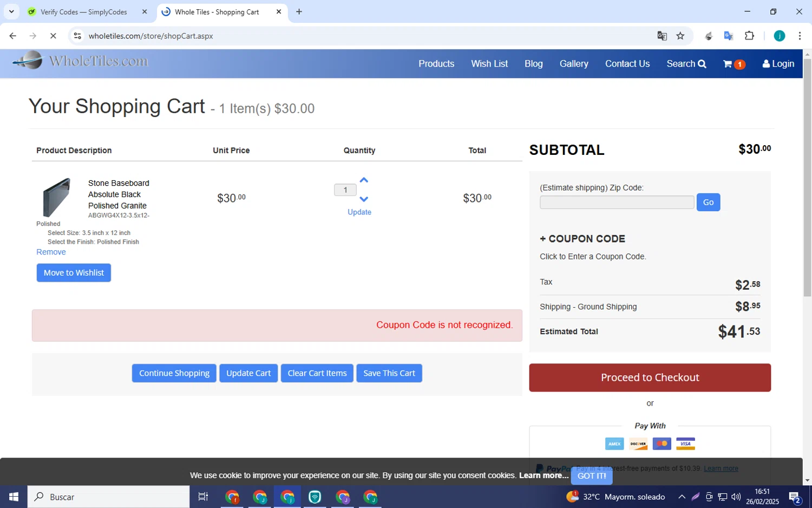Open the Gallery menu item
The height and width of the screenshot is (508, 812).
[x=574, y=64]
